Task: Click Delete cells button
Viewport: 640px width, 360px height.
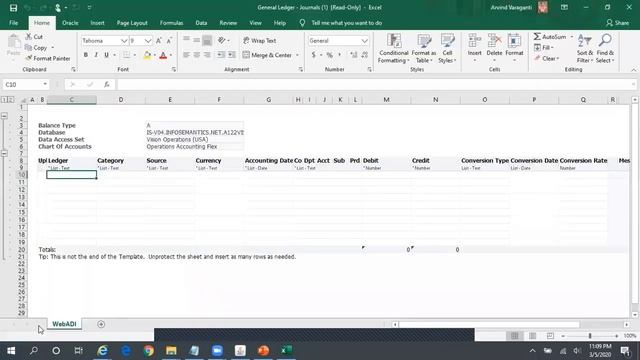Action: 494,48
